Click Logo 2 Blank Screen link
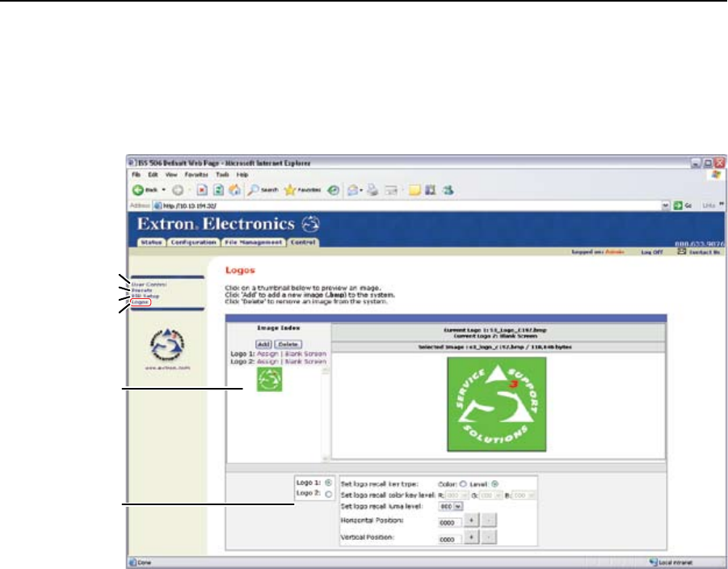The width and height of the screenshot is (728, 569). pyautogui.click(x=305, y=361)
